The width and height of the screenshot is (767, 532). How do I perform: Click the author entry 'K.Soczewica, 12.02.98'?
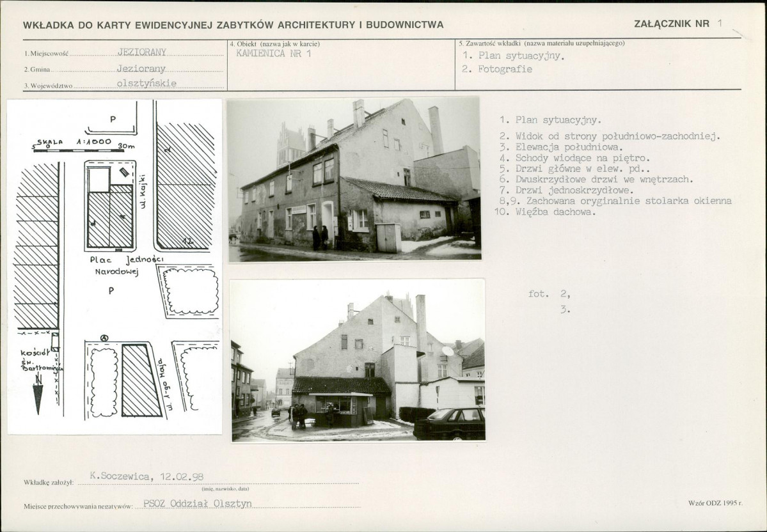coord(146,476)
